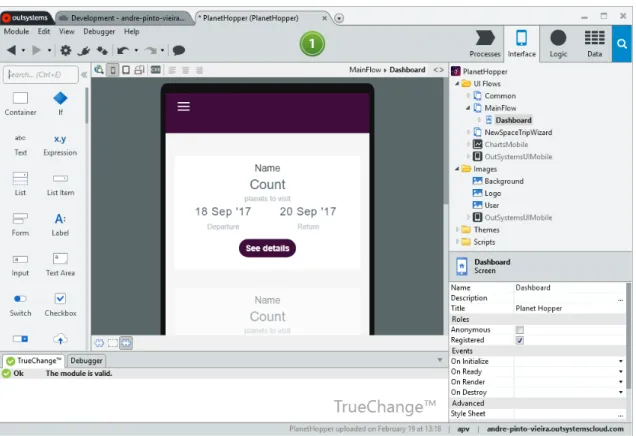
Task: Select the Text Area widget
Action: tap(60, 264)
